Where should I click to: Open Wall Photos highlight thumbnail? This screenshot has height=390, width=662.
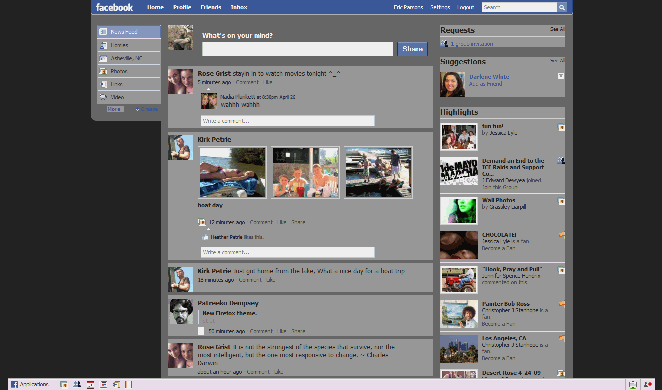coord(459,211)
